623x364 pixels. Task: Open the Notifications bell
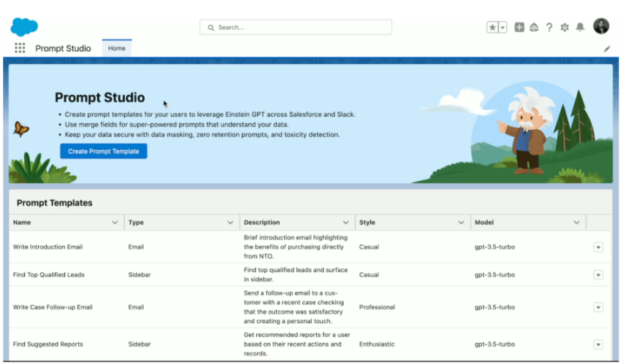tap(580, 28)
